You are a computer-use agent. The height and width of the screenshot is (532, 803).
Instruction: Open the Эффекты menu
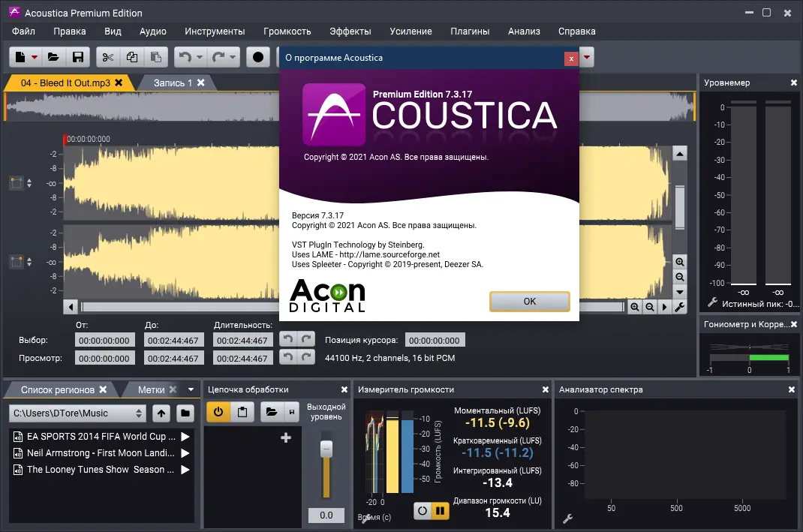tap(350, 32)
